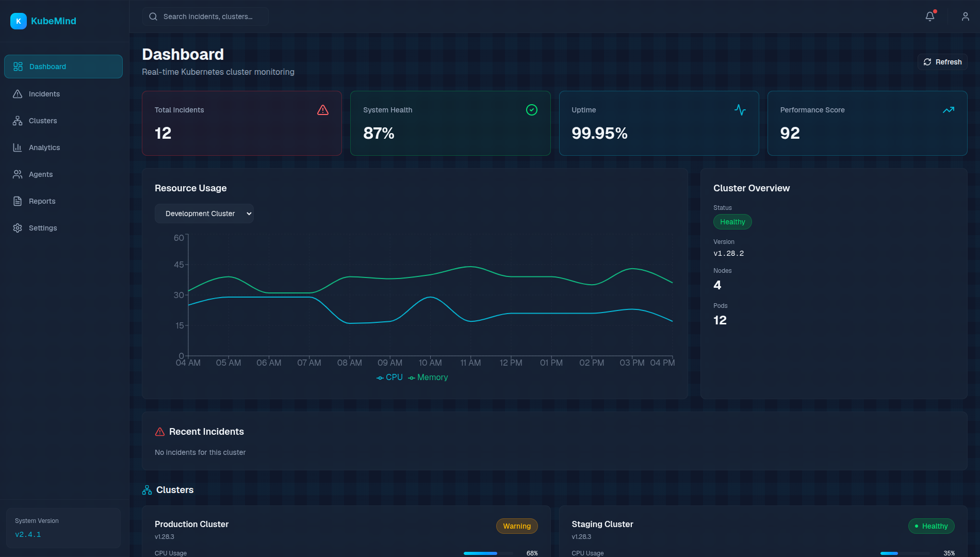Screen dimensions: 980x557
Task: Navigate to Analytics
Action: [x=63, y=148]
